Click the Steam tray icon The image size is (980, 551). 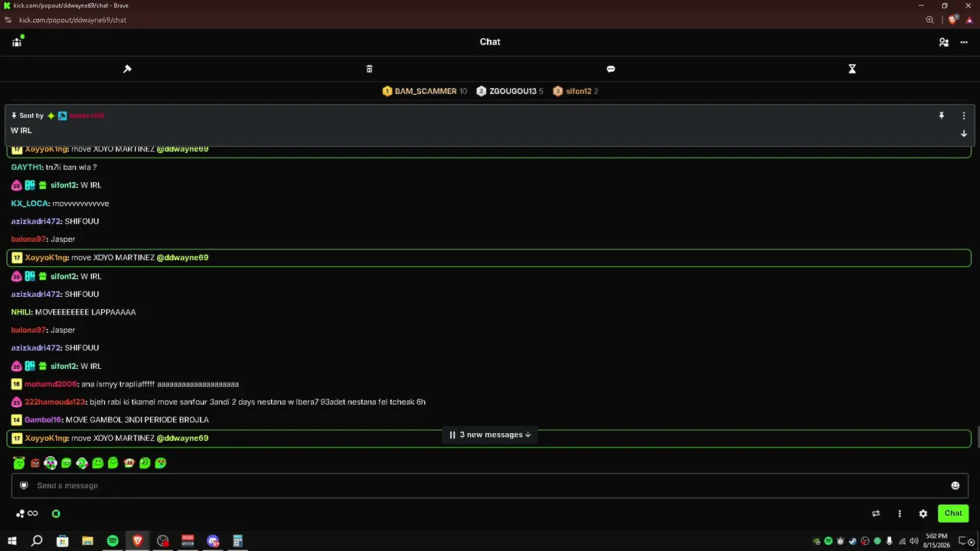click(x=853, y=541)
